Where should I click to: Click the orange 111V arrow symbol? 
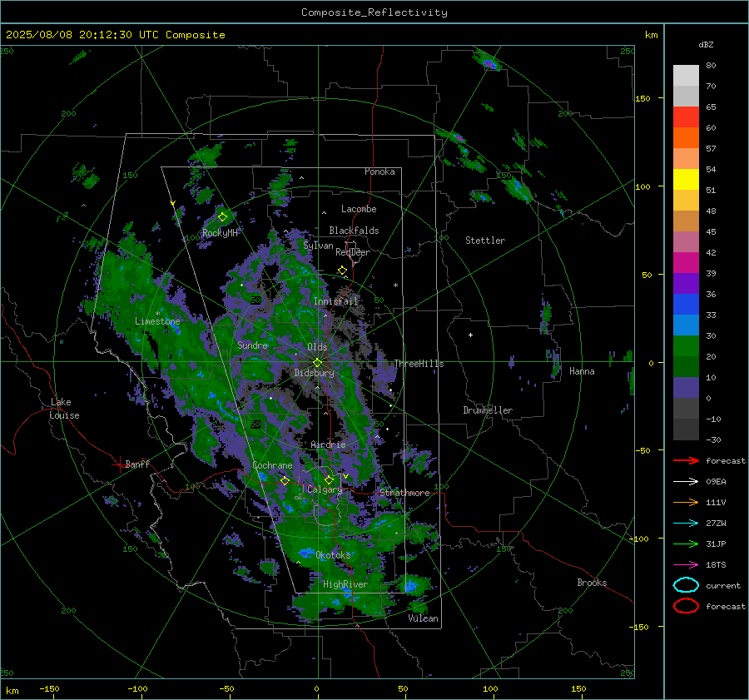(x=686, y=502)
